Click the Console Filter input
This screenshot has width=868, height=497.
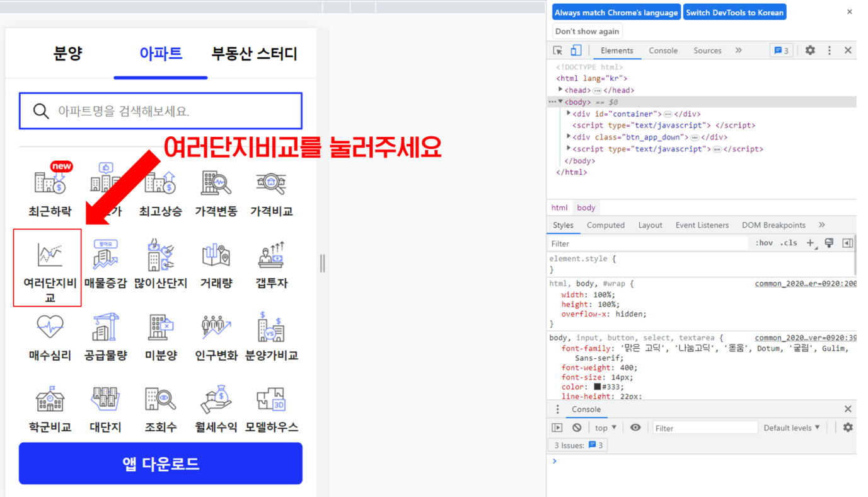point(705,428)
